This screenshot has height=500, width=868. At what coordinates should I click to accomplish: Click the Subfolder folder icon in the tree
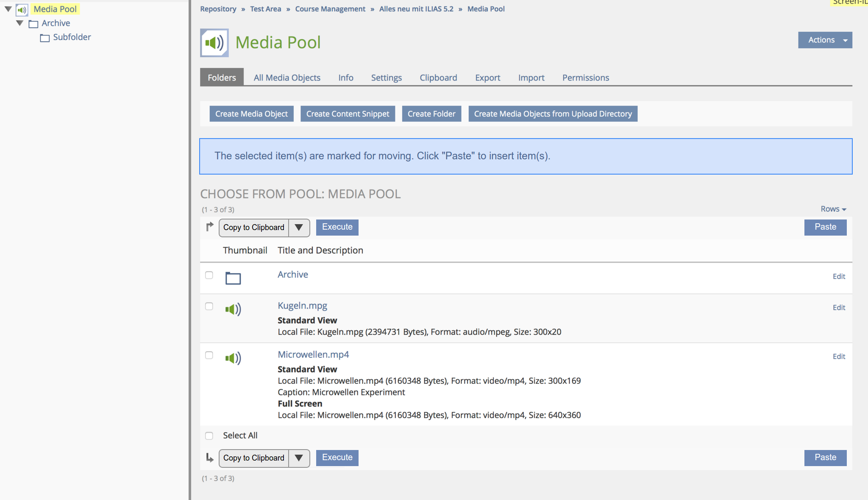tap(45, 38)
